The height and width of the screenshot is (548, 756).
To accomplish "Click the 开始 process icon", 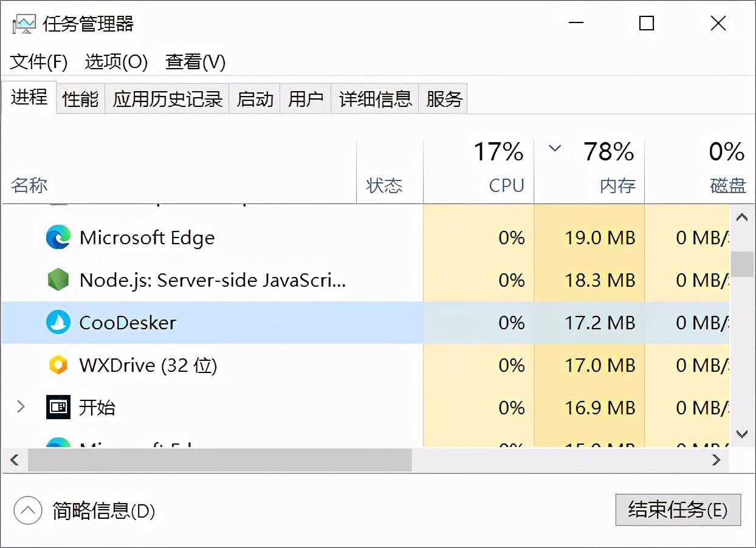I will click(x=57, y=407).
